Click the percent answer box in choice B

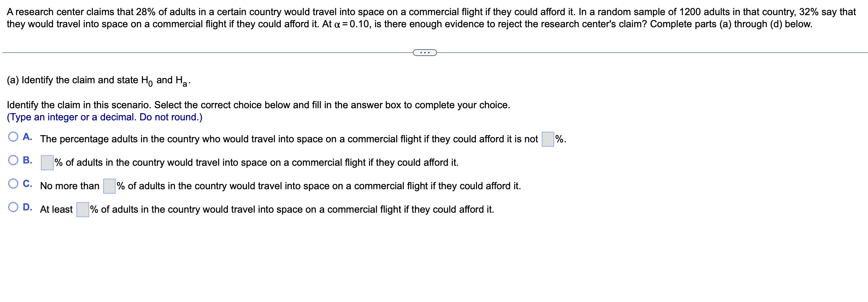[47, 163]
